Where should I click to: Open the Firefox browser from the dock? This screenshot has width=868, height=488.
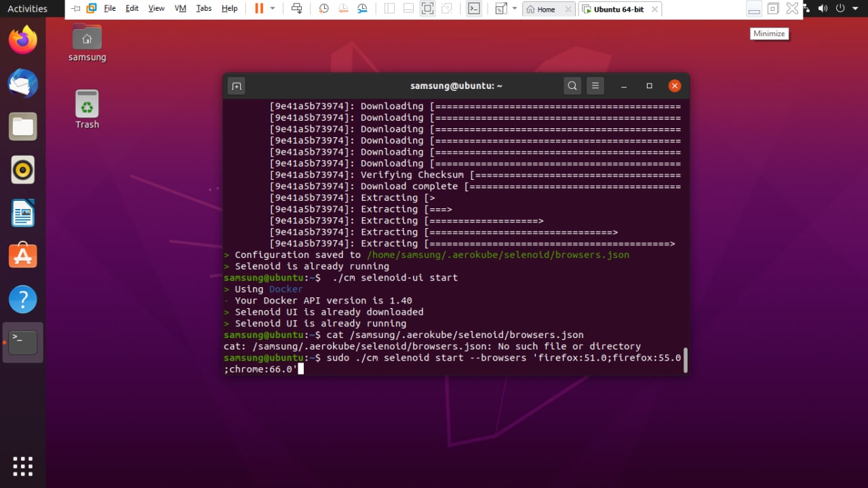pos(23,39)
